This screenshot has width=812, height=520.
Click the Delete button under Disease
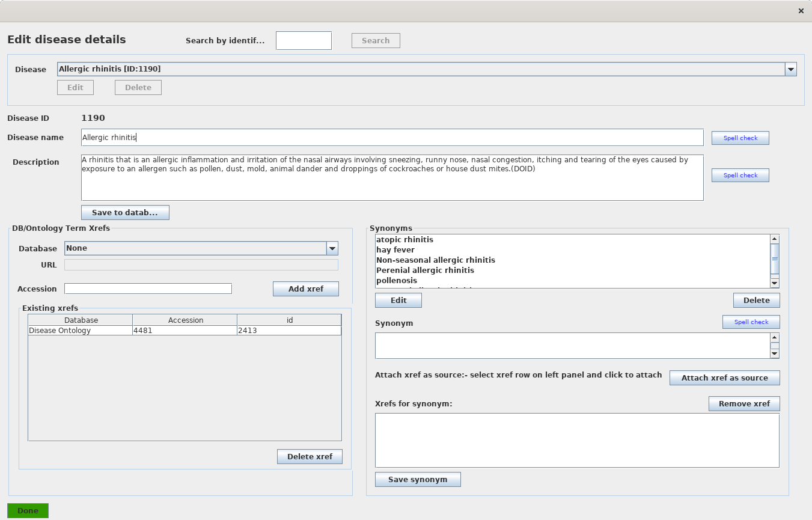click(x=138, y=88)
